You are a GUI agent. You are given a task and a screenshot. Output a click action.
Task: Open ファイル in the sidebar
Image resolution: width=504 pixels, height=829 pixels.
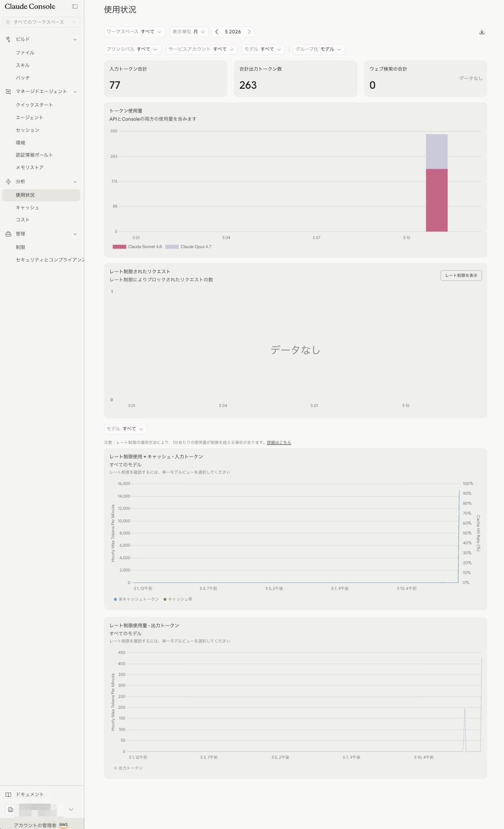point(25,53)
